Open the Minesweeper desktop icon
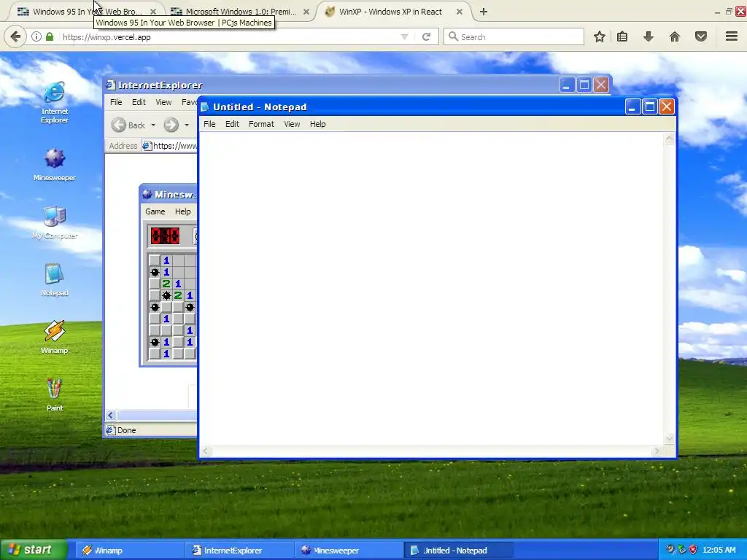This screenshot has height=560, width=747. tap(54, 164)
